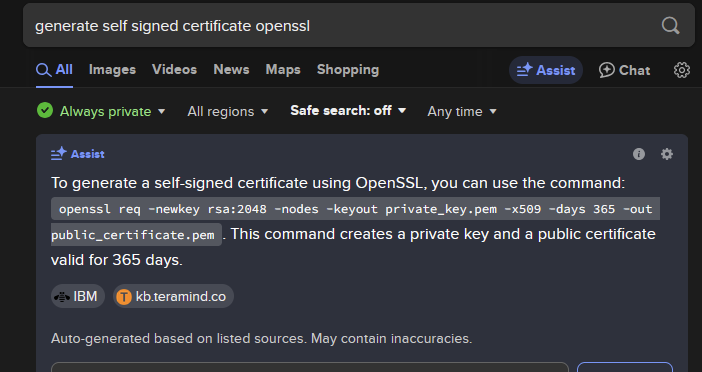Click the IBM logo icon in source chip
Image resolution: width=702 pixels, height=372 pixels.
click(62, 296)
